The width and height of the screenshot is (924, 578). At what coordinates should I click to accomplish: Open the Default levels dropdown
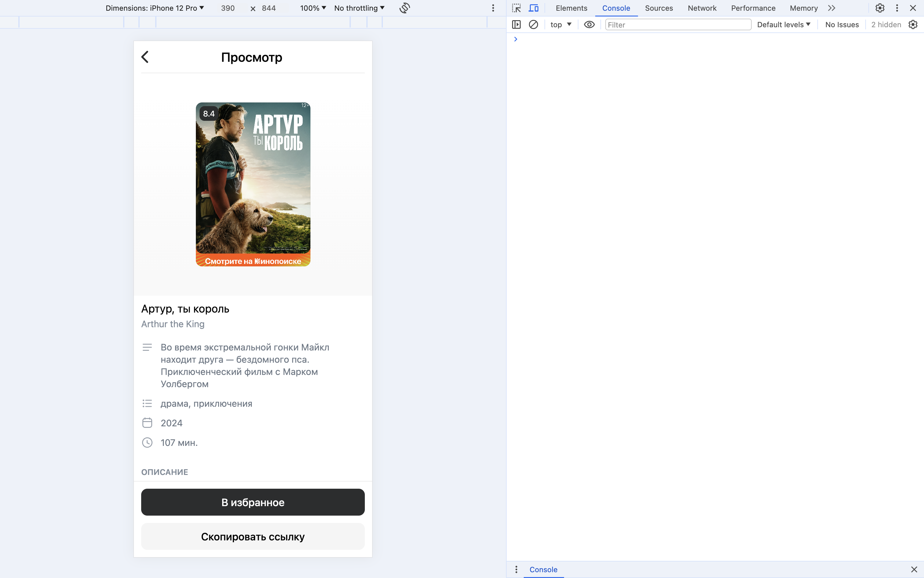pyautogui.click(x=783, y=24)
